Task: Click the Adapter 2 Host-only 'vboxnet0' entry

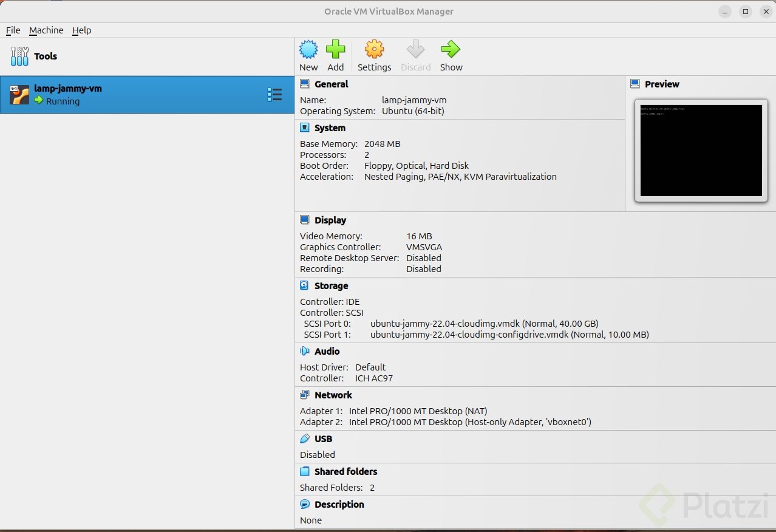Action: pos(470,422)
